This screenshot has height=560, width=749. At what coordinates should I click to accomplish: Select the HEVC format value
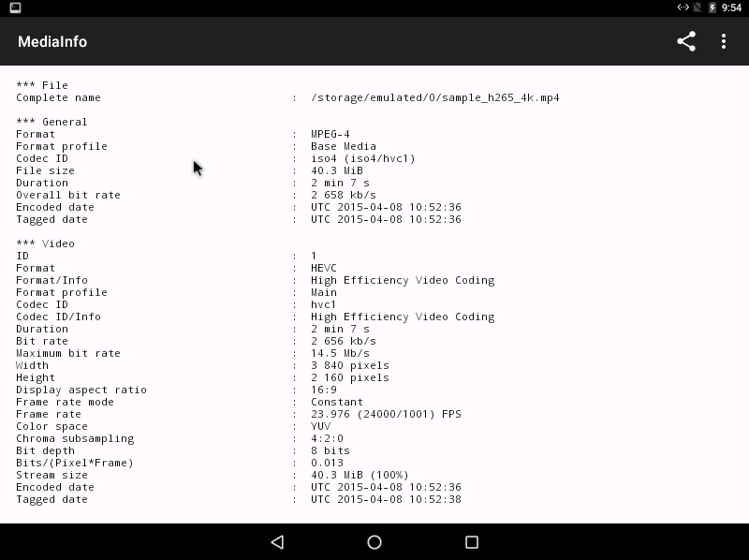tap(323, 268)
